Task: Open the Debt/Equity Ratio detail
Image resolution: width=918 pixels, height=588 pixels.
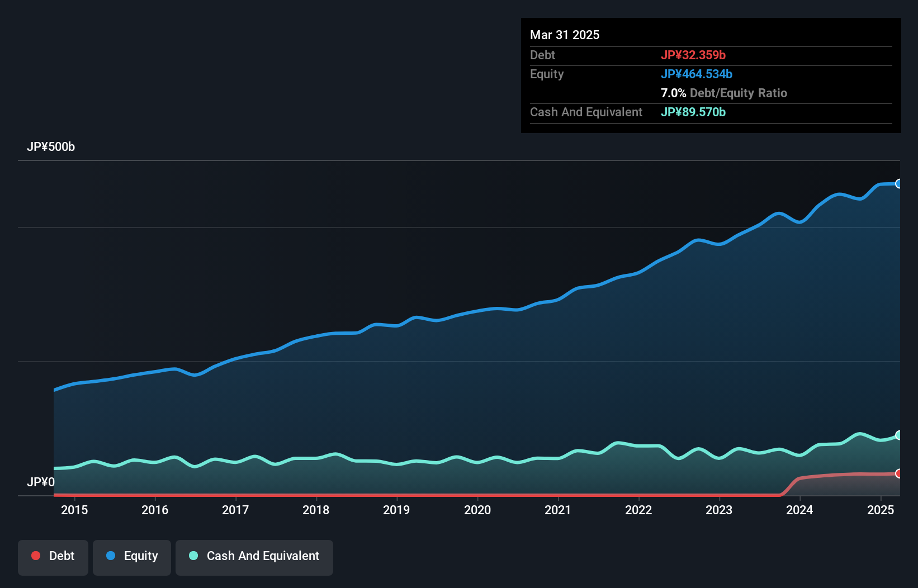Action: coord(724,93)
